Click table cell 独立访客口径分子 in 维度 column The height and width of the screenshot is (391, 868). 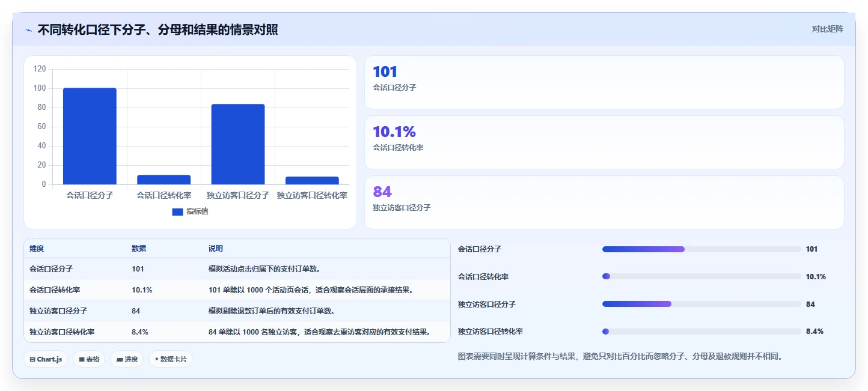(x=58, y=311)
